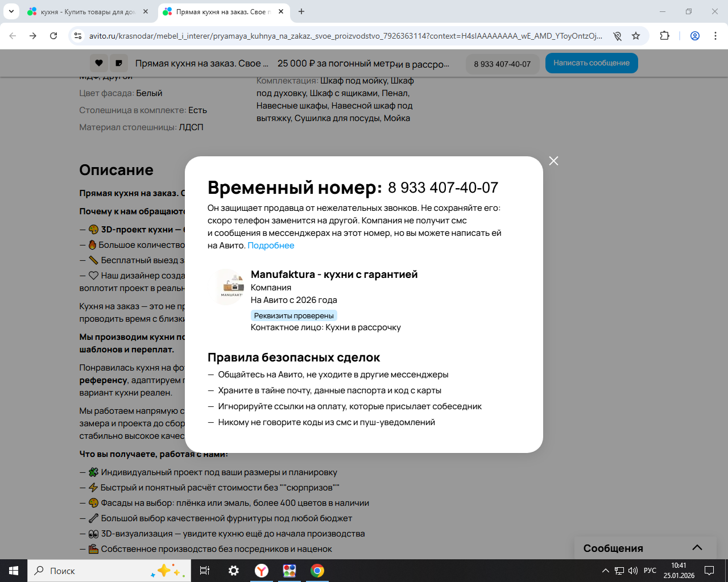Click the 'На Авито с 2026 года' text
This screenshot has height=582, width=728.
click(x=294, y=300)
